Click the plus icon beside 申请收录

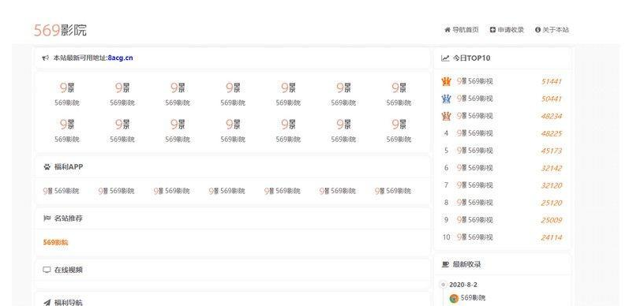492,30
